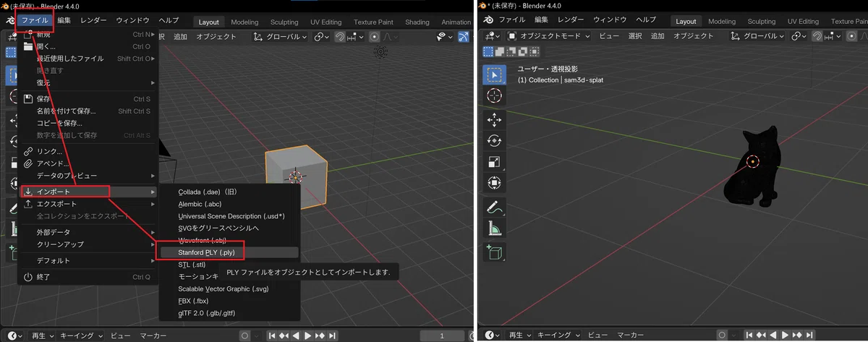This screenshot has width=868, height=342.
Task: Select Collada (.dae) import option
Action: click(229, 192)
